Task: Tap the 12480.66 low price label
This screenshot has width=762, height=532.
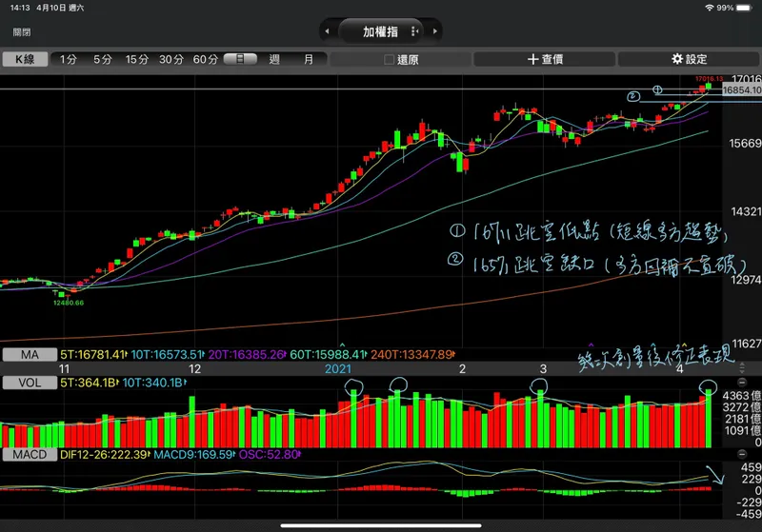Action: coord(69,303)
